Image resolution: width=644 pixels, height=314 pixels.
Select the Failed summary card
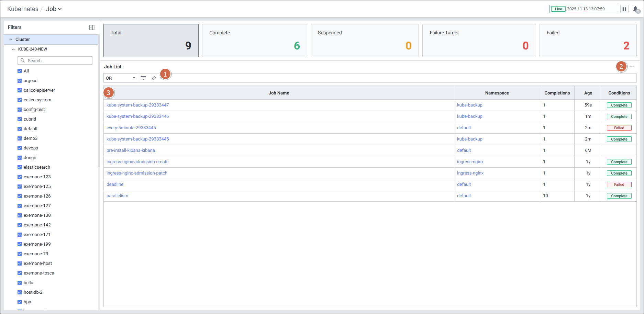point(588,41)
